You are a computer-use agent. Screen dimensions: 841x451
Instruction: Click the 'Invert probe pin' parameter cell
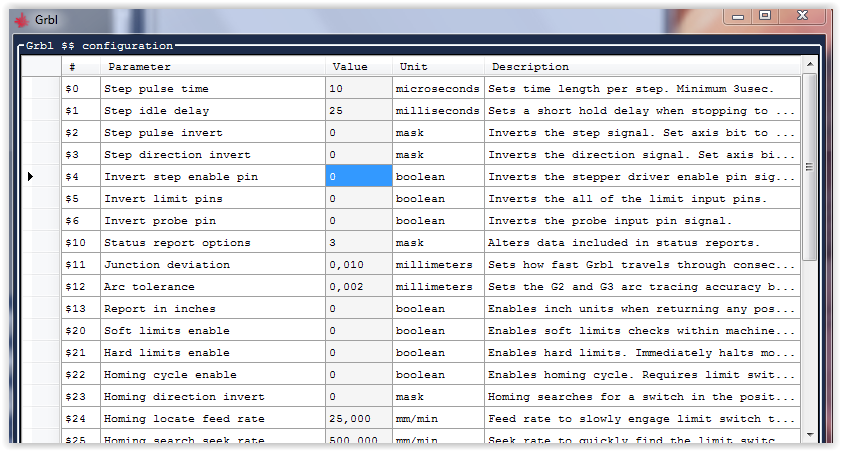[213, 220]
